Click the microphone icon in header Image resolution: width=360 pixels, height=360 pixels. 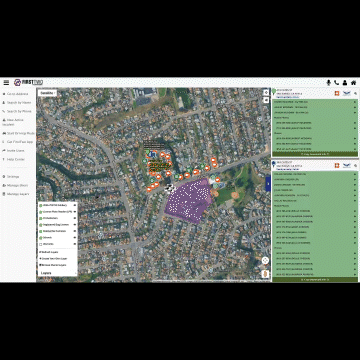point(329,82)
